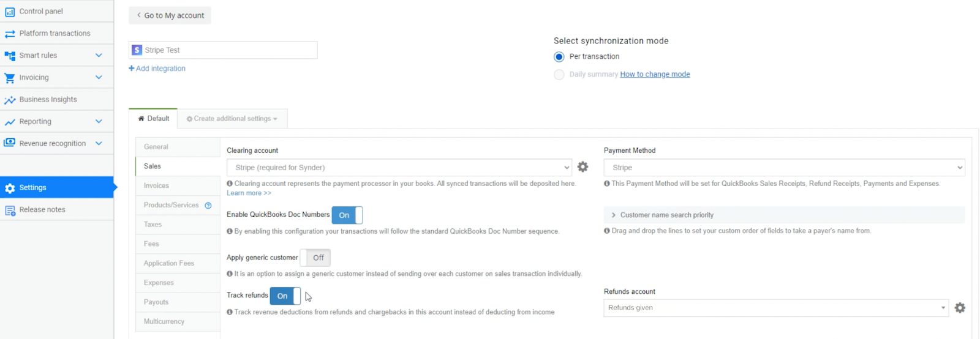This screenshot has height=339, width=980.
Task: Open the Clearing account dropdown
Action: tap(399, 167)
